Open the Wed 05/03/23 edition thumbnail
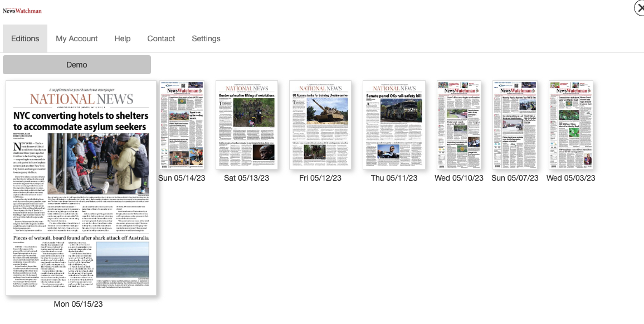644x324 pixels. (x=570, y=125)
